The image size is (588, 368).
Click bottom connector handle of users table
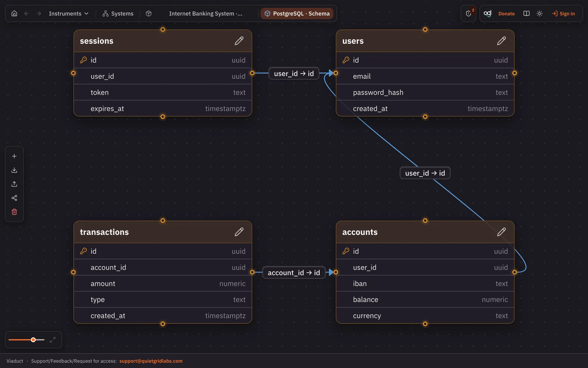(425, 116)
